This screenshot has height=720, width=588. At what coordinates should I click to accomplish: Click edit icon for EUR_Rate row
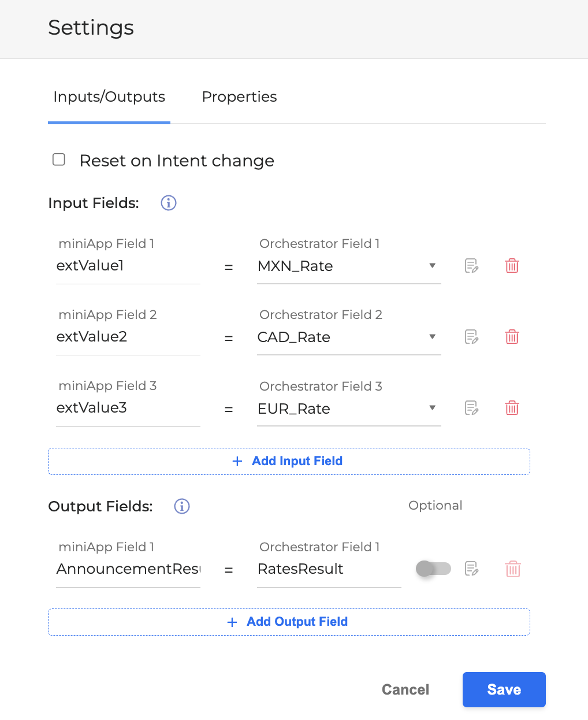point(471,408)
